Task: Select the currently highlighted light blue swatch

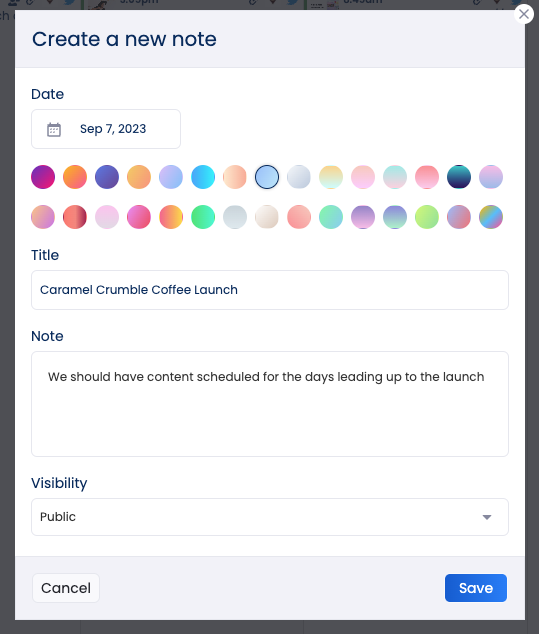Action: coord(267,177)
